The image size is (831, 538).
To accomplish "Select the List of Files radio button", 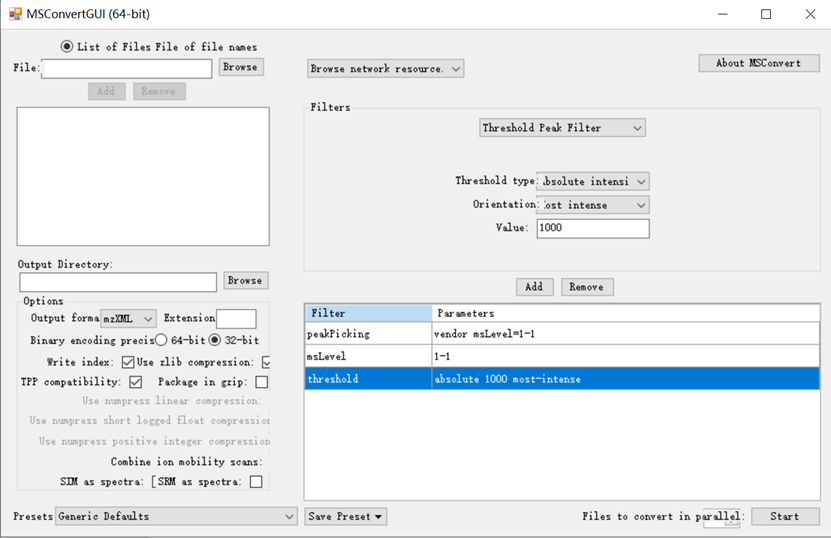I will 67,46.
